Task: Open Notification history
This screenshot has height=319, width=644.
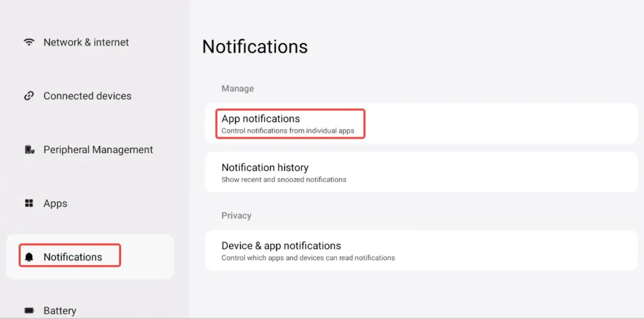Action: (265, 167)
